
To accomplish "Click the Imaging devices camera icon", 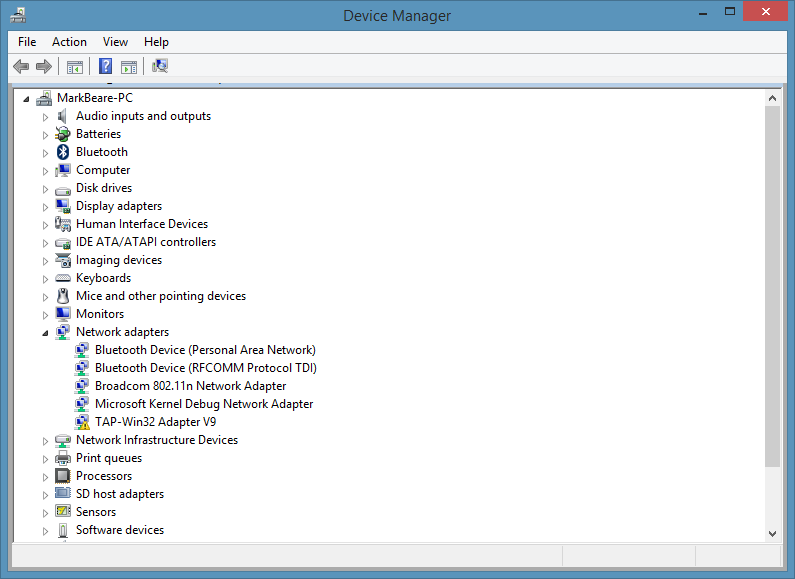I will coord(63,261).
